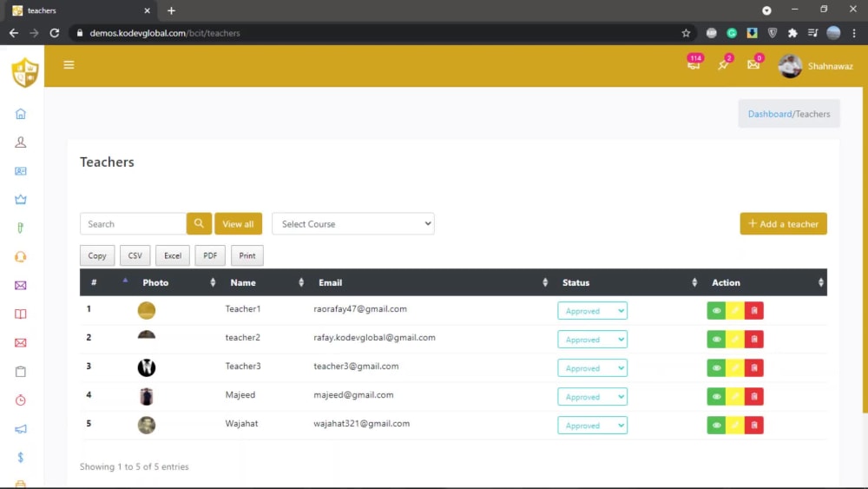Open the crown sidebar icon
The height and width of the screenshot is (489, 868).
[21, 200]
